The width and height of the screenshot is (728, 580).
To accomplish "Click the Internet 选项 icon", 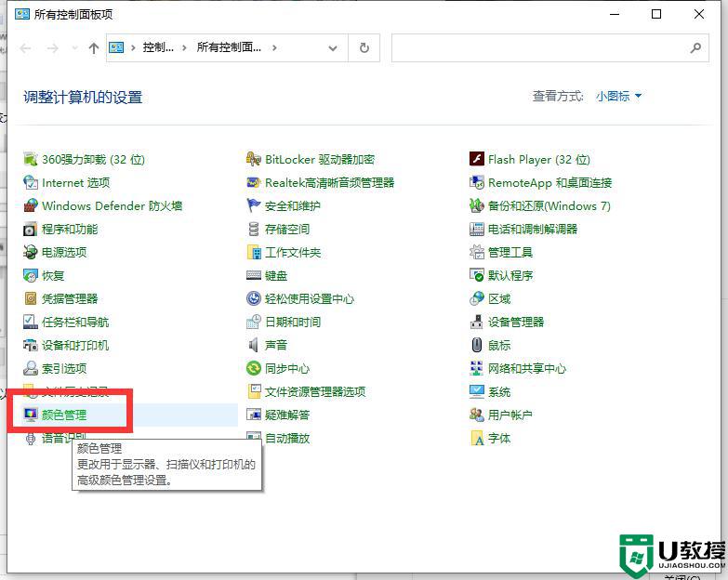I will tap(30, 182).
